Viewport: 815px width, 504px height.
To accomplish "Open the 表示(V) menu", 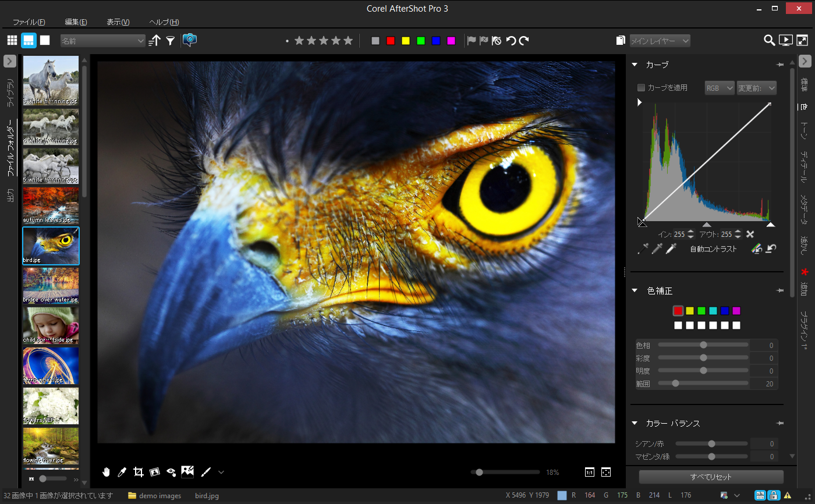I will click(118, 22).
